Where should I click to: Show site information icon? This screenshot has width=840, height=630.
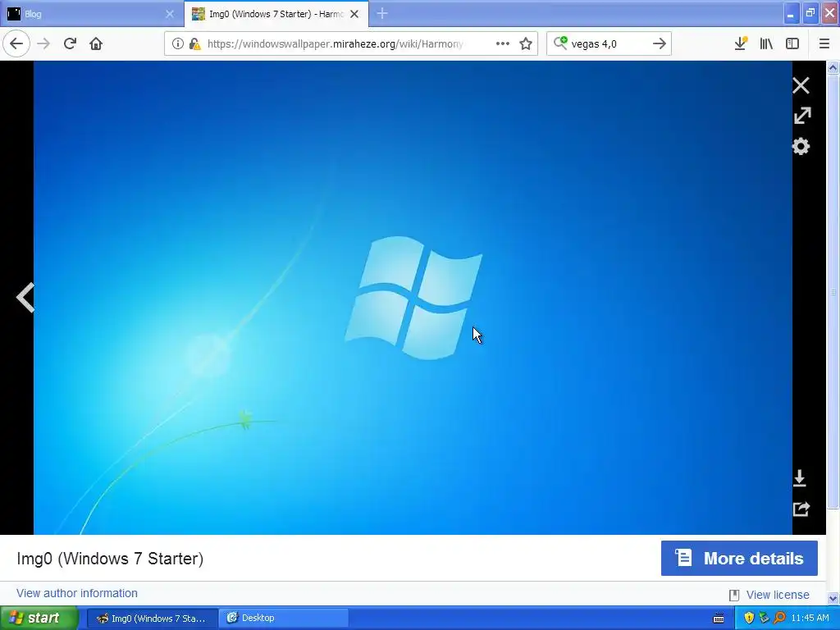[177, 43]
